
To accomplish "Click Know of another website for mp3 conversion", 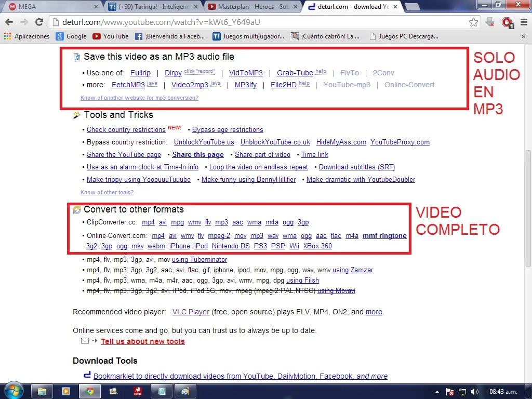I will click(139, 98).
